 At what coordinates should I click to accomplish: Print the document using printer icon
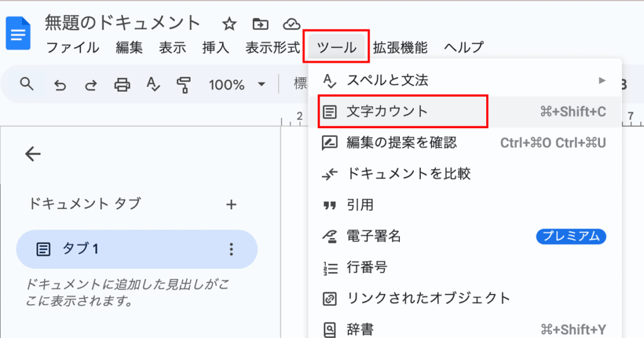122,85
